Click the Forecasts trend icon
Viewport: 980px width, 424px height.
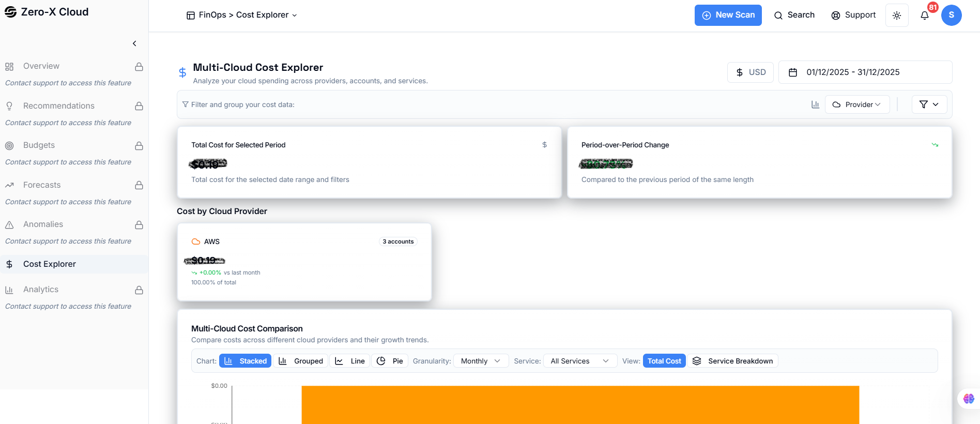point(9,185)
